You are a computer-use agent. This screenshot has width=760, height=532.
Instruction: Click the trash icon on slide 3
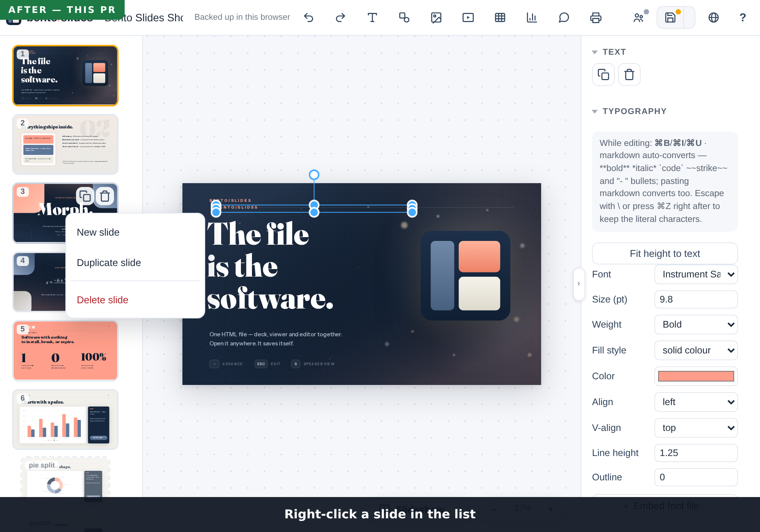coord(105,196)
